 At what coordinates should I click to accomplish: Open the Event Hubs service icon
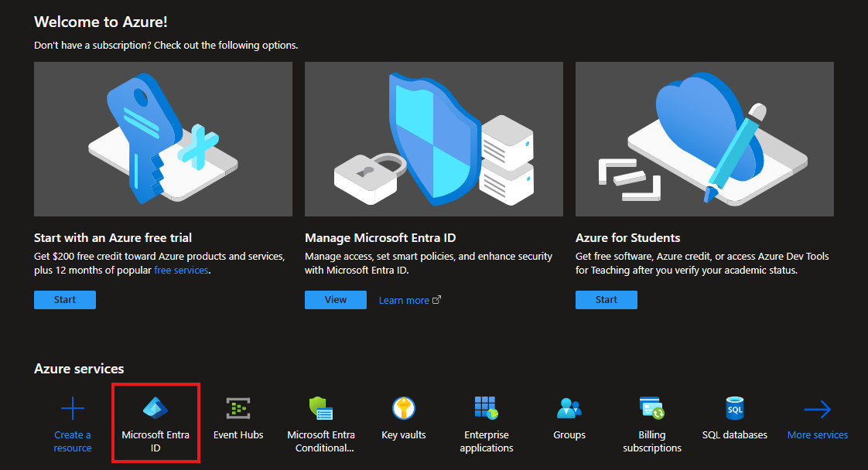pyautogui.click(x=238, y=409)
